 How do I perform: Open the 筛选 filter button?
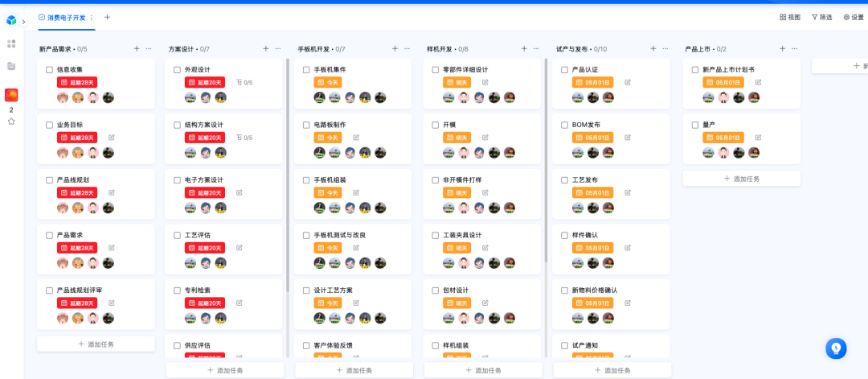(821, 17)
